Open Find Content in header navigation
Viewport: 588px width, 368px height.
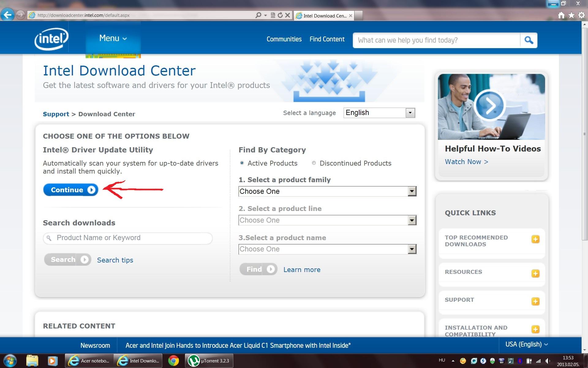327,39
